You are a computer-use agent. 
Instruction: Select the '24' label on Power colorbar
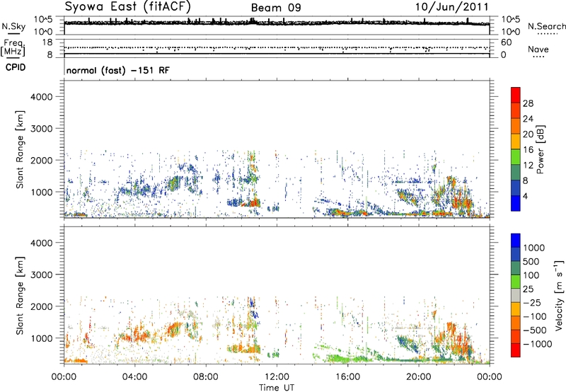tap(528, 119)
